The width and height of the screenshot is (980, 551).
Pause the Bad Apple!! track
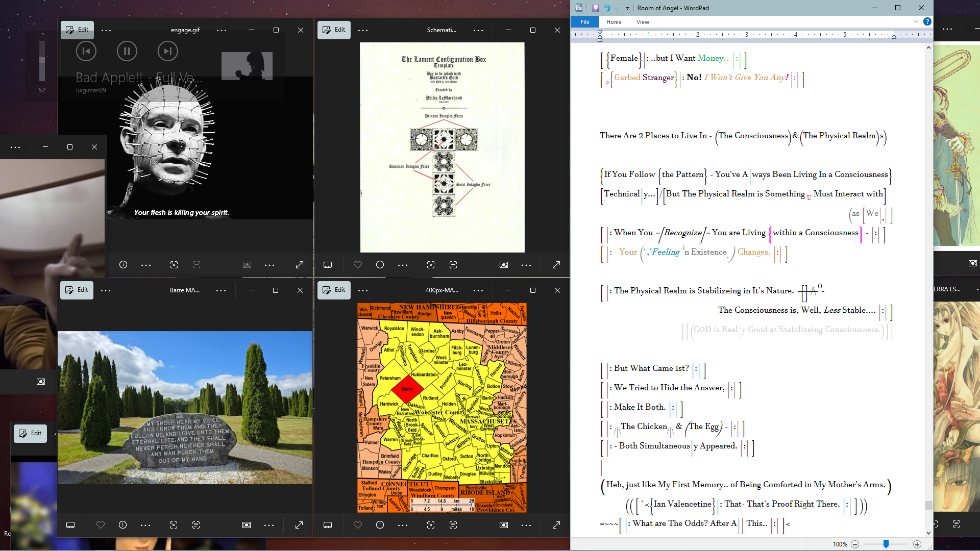(127, 51)
